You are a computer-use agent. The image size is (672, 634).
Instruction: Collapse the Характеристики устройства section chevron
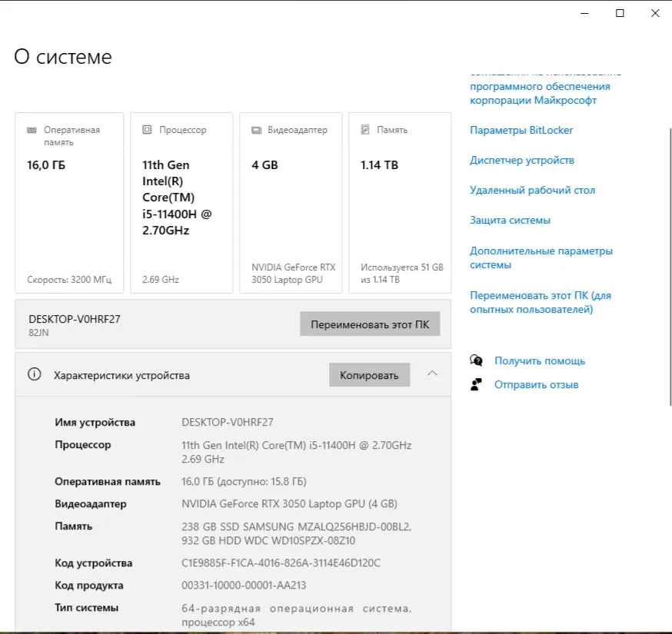point(432,373)
